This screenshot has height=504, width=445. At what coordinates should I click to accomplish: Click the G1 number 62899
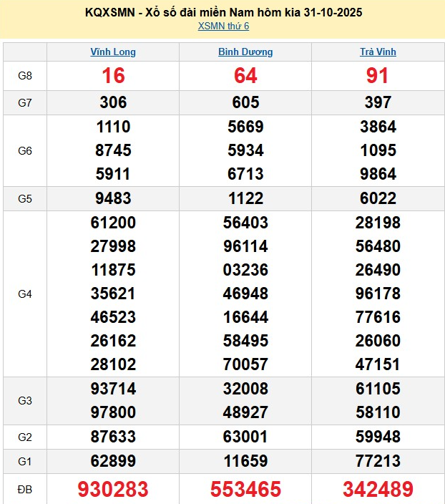click(113, 461)
